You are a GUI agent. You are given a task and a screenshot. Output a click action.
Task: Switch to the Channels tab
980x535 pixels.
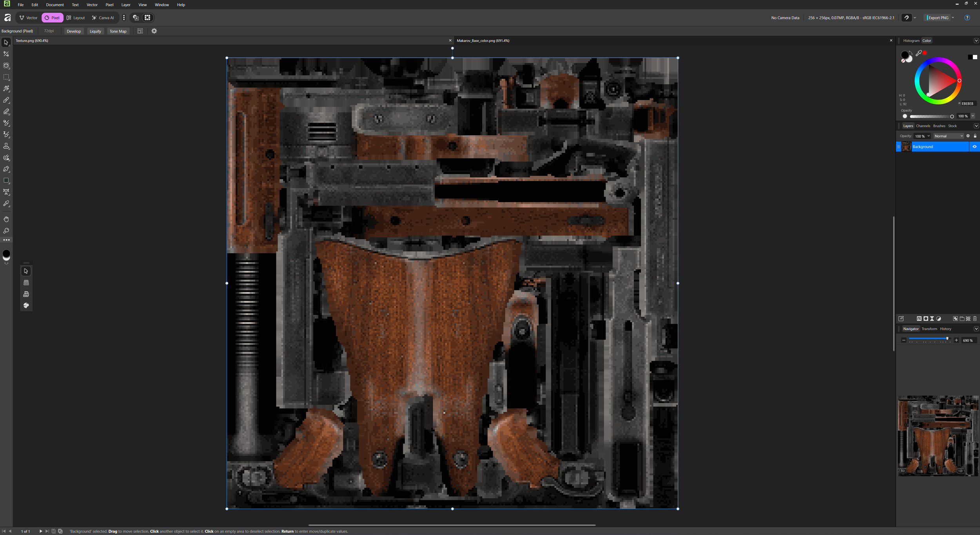(x=923, y=126)
